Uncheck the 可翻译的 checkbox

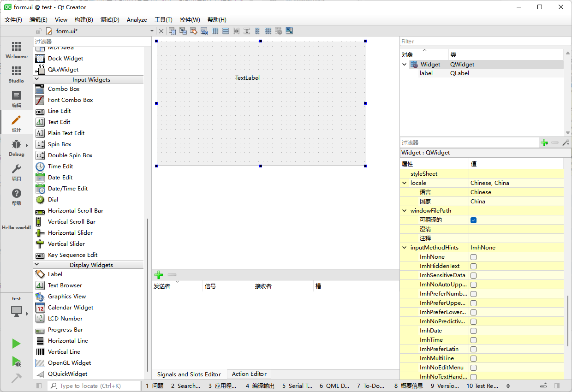point(473,220)
